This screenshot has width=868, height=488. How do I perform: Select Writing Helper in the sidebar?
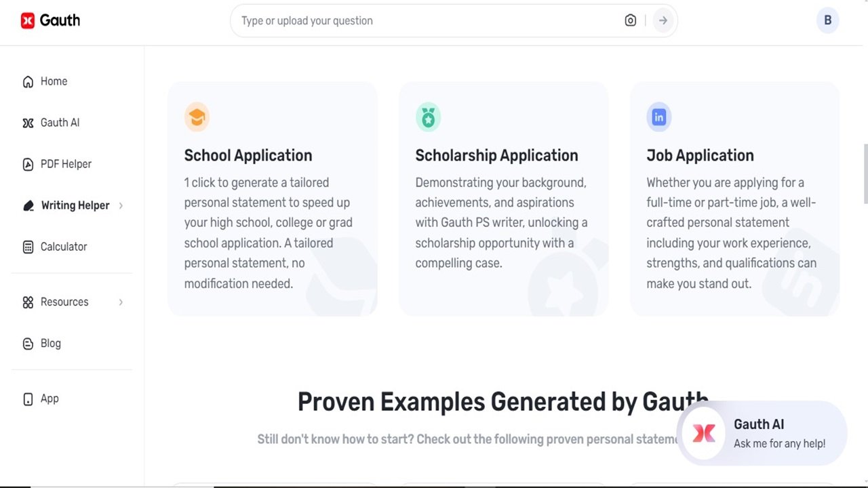tap(75, 205)
